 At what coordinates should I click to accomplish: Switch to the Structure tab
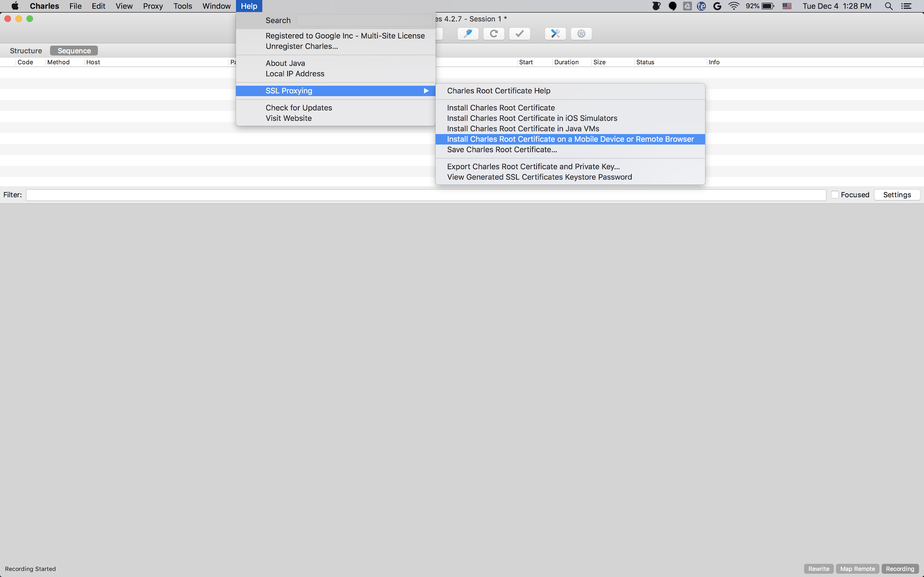click(x=26, y=51)
